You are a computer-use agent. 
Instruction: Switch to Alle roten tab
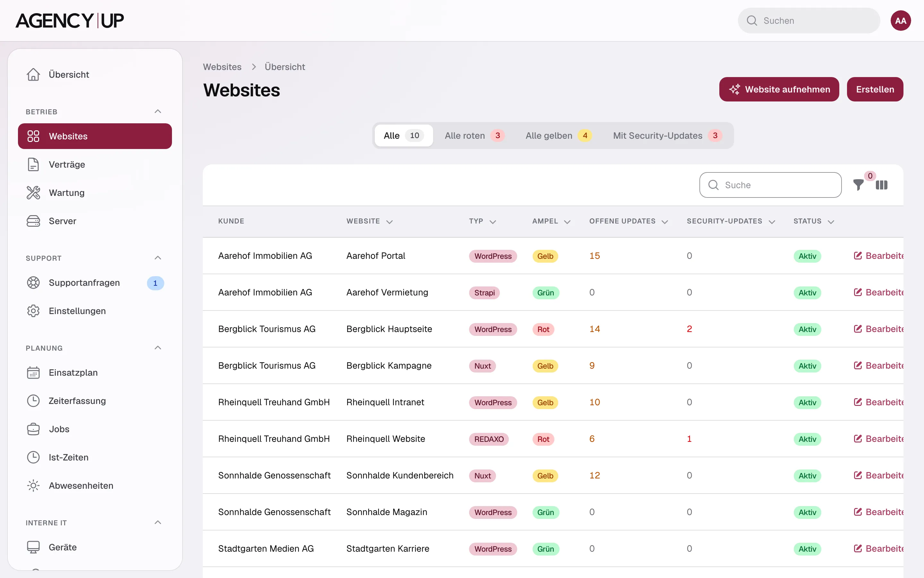[x=475, y=136]
